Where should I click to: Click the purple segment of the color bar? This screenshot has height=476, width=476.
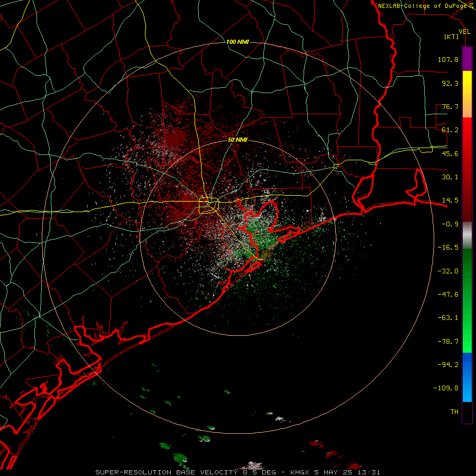467,59
